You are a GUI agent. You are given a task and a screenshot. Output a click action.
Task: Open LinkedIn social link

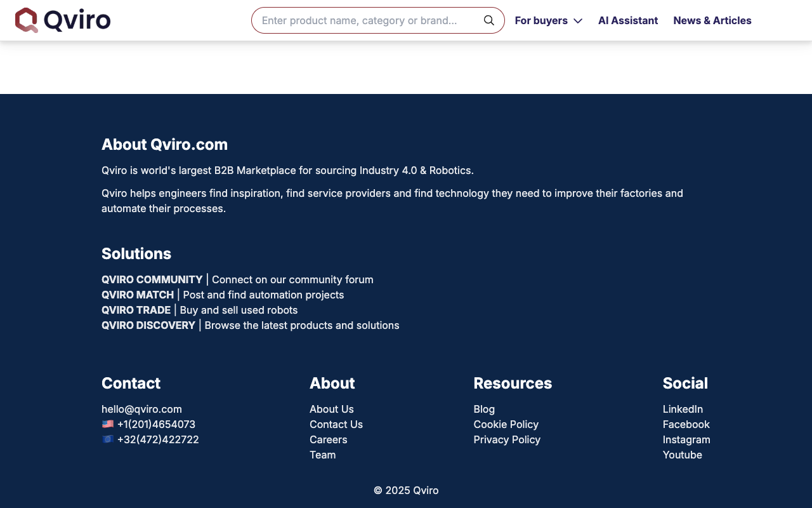point(683,409)
